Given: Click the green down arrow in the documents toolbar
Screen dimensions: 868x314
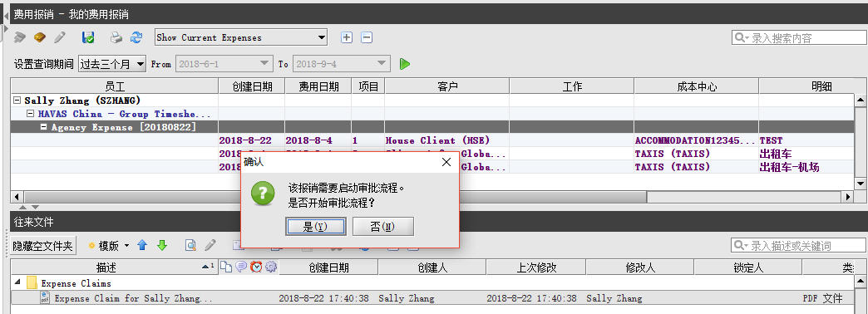Looking at the screenshot, I should (161, 245).
